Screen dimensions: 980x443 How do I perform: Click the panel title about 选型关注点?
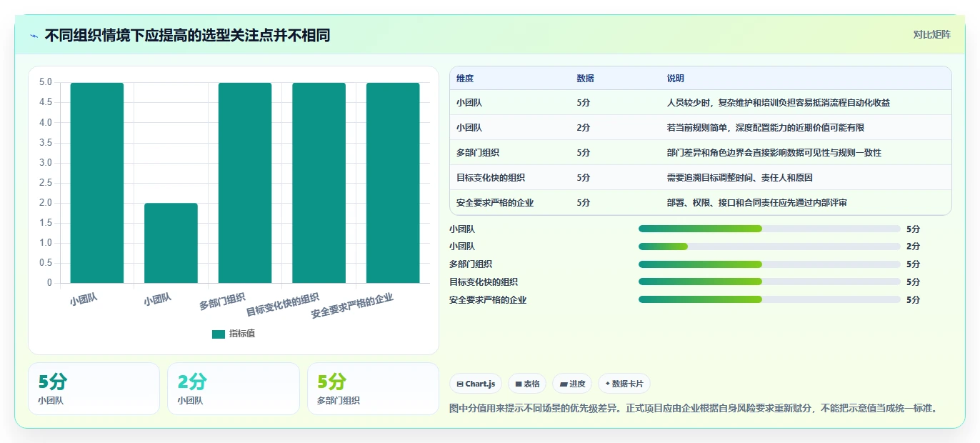point(187,35)
